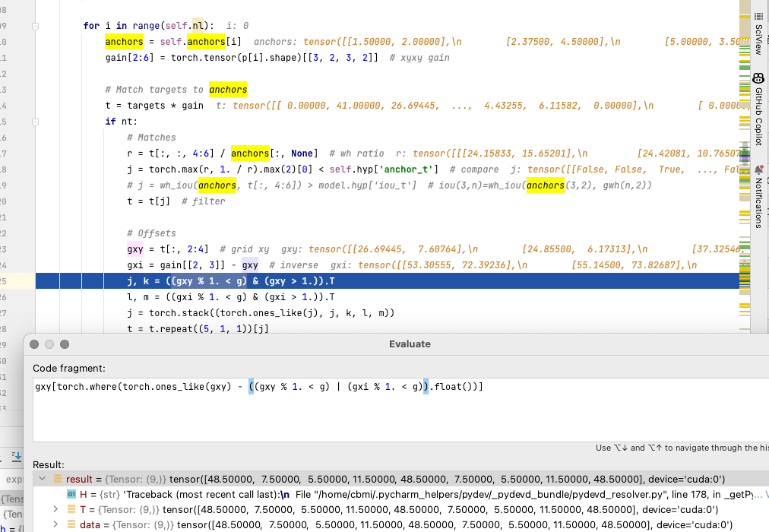This screenshot has height=532, width=769.
Task: Click inside the Code fragment input field
Action: point(400,410)
